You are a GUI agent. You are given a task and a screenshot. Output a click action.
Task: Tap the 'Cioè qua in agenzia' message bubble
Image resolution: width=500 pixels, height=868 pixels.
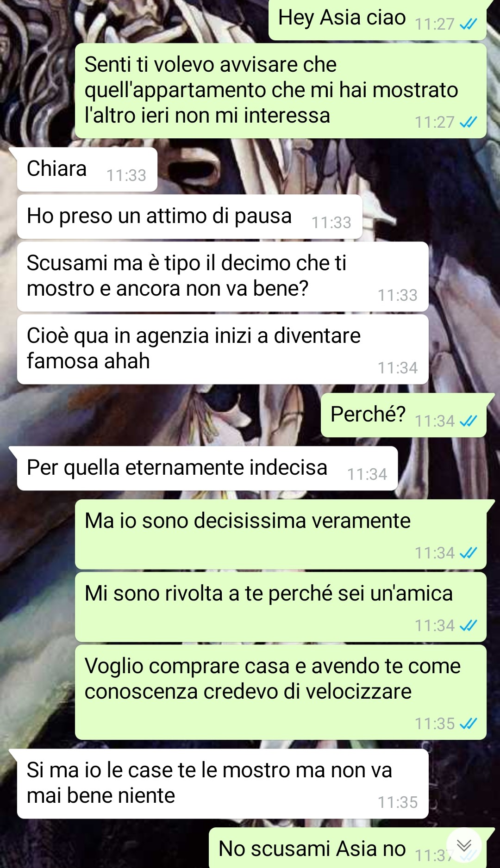pyautogui.click(x=223, y=349)
